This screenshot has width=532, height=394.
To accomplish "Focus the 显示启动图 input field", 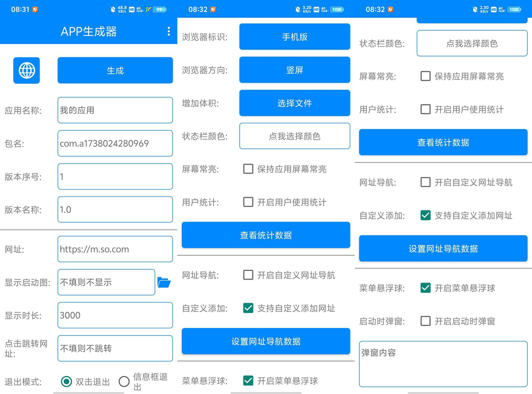I will pyautogui.click(x=106, y=282).
